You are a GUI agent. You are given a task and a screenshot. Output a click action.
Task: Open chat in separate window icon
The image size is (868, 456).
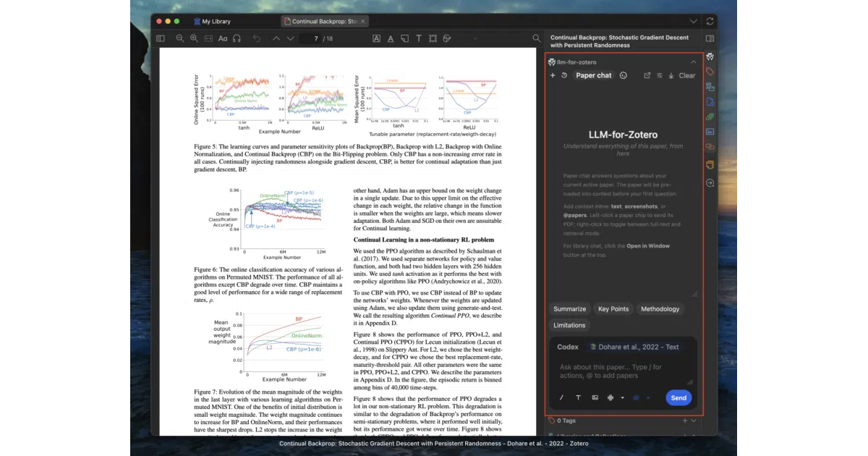[647, 75]
